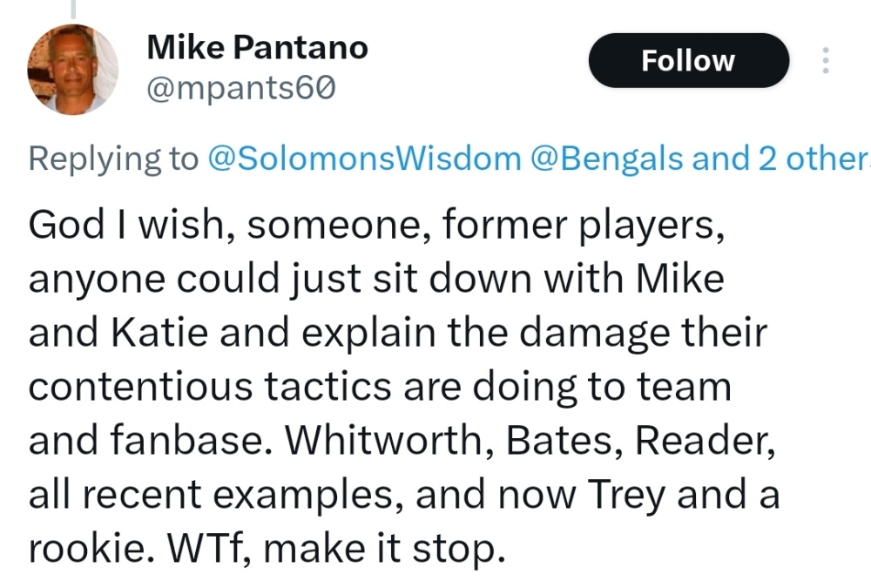Follow the @mpants60 account
871x588 pixels.
point(689,61)
